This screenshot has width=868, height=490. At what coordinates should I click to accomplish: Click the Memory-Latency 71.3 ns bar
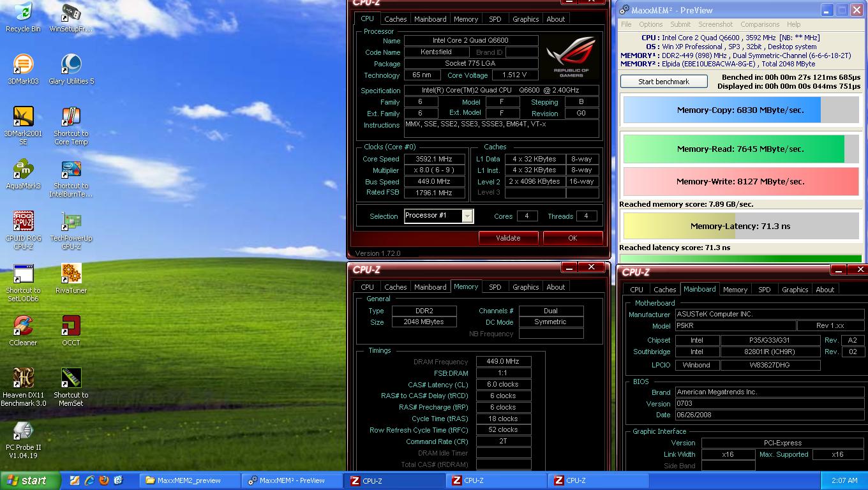tap(741, 226)
